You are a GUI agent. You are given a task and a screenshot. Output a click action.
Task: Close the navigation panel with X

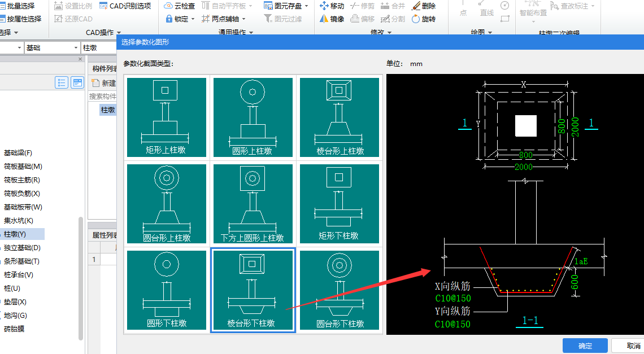(80, 59)
